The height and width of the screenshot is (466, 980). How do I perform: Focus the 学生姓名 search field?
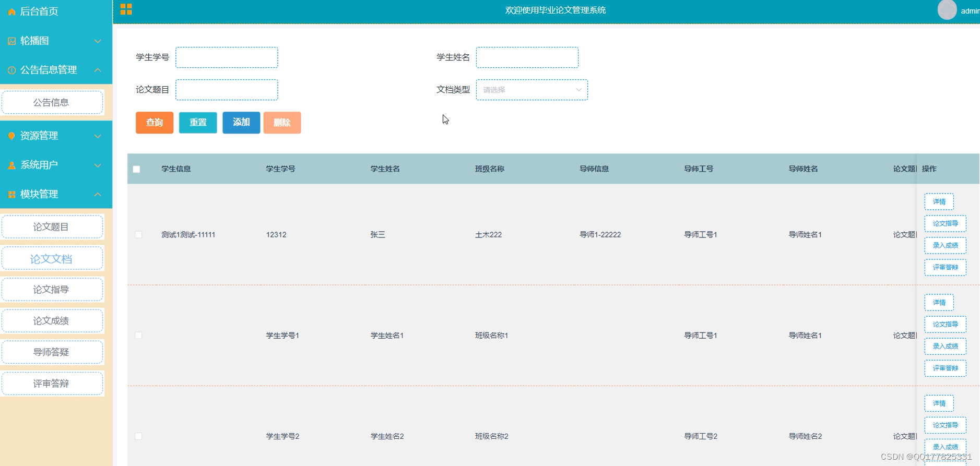pos(527,57)
